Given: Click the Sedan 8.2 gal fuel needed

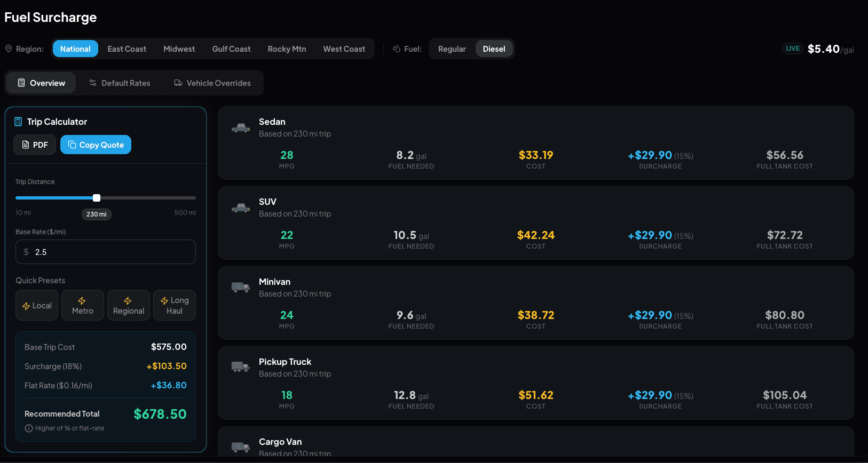Looking at the screenshot, I should pyautogui.click(x=411, y=155).
